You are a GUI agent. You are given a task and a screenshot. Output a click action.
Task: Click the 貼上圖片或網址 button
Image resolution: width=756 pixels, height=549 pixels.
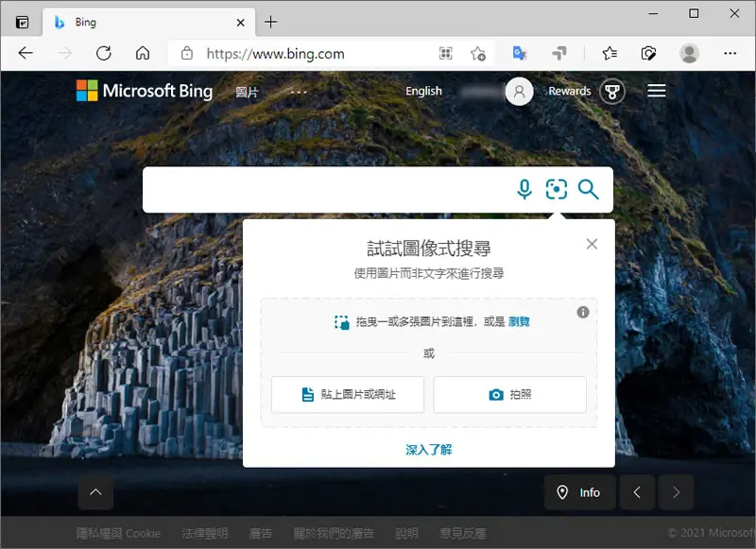point(348,395)
